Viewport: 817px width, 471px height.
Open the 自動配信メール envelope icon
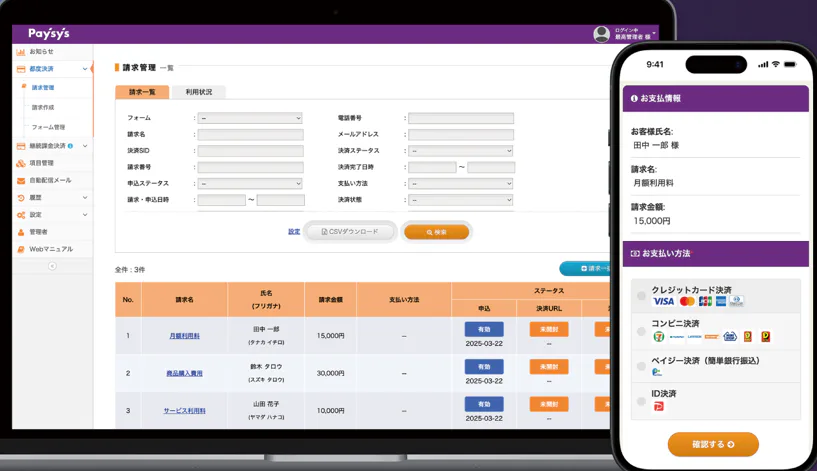click(21, 180)
